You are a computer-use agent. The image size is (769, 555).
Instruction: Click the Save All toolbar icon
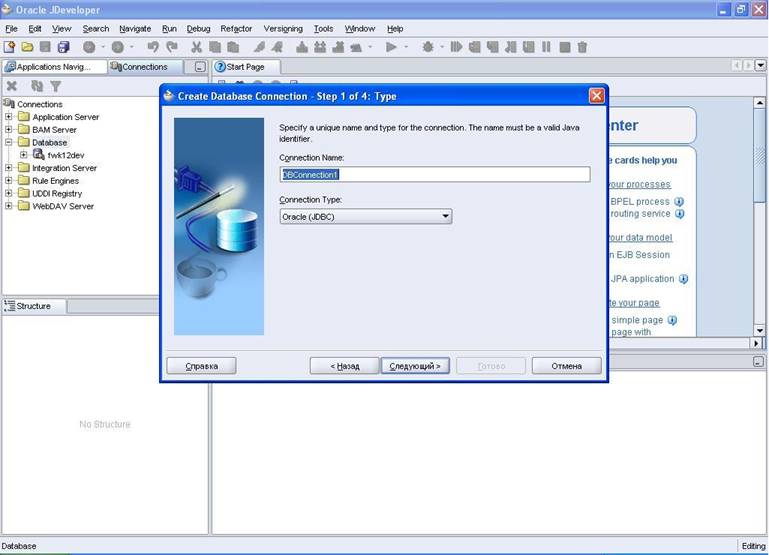(63, 47)
